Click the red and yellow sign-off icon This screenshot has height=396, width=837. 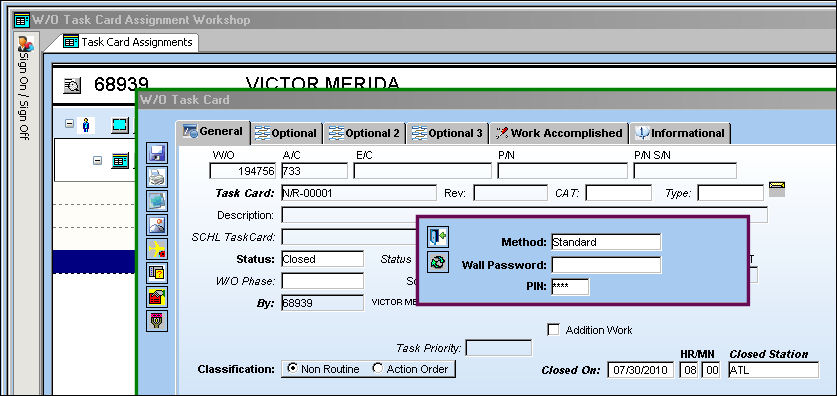pos(157,297)
